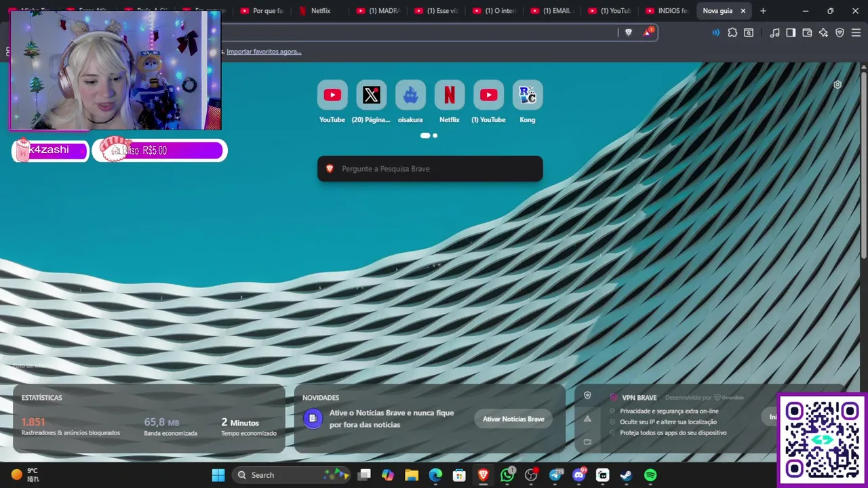Click the taskbar Search box
868x488 pixels.
(x=292, y=475)
